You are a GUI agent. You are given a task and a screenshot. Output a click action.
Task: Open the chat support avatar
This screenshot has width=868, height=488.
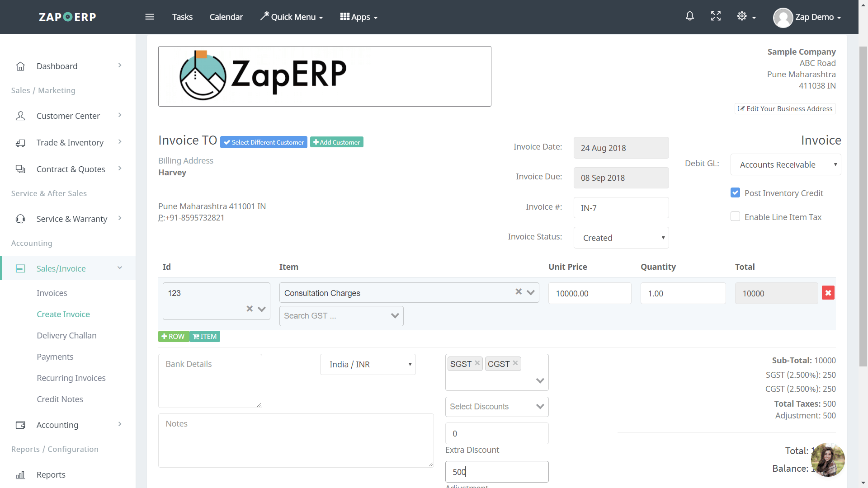point(828,460)
